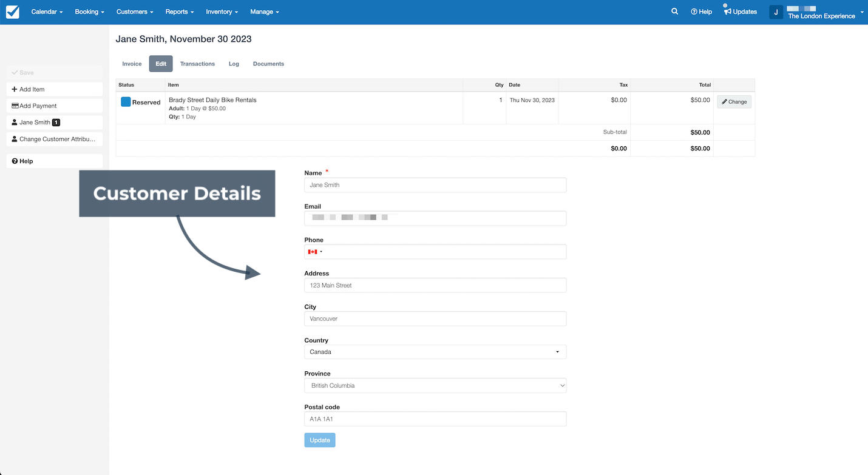The height and width of the screenshot is (475, 868).
Task: Open the phone country flag selector
Action: [315, 252]
